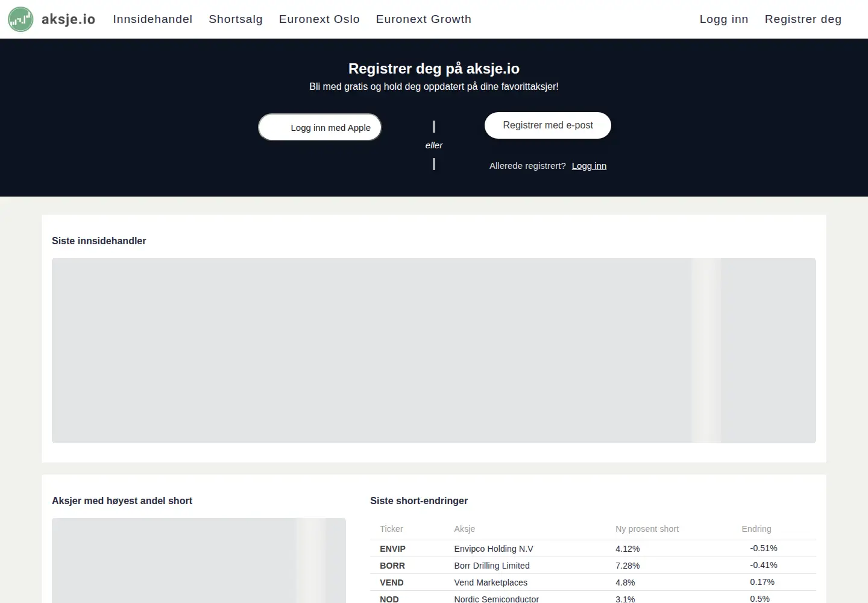The image size is (868, 603).
Task: Select the NOD ticker cell
Action: pyautogui.click(x=389, y=599)
